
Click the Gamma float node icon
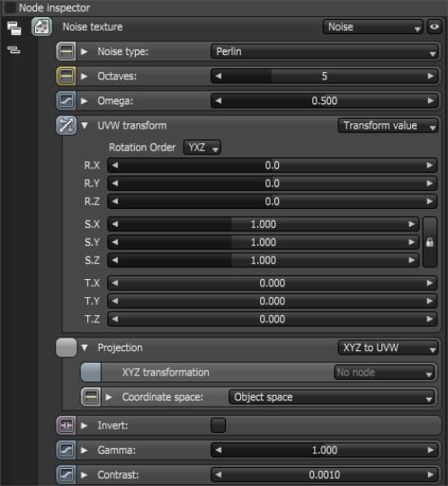click(x=66, y=450)
